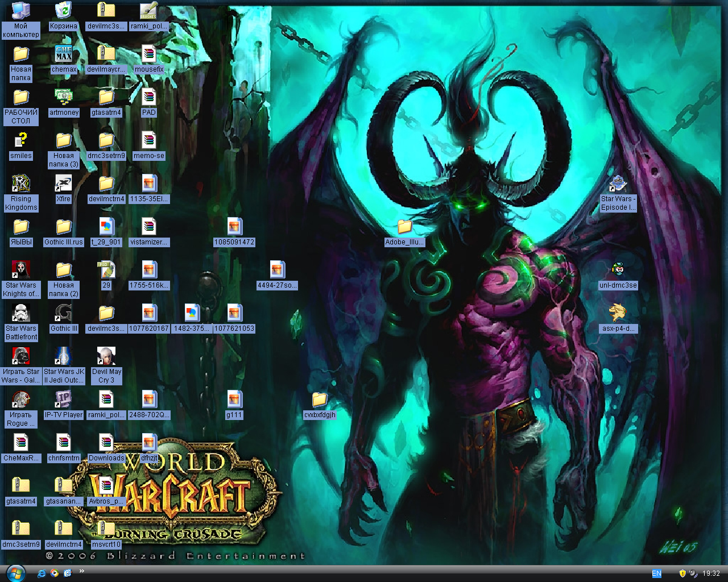Expand the Quick Launch overflow chevron

tap(81, 571)
